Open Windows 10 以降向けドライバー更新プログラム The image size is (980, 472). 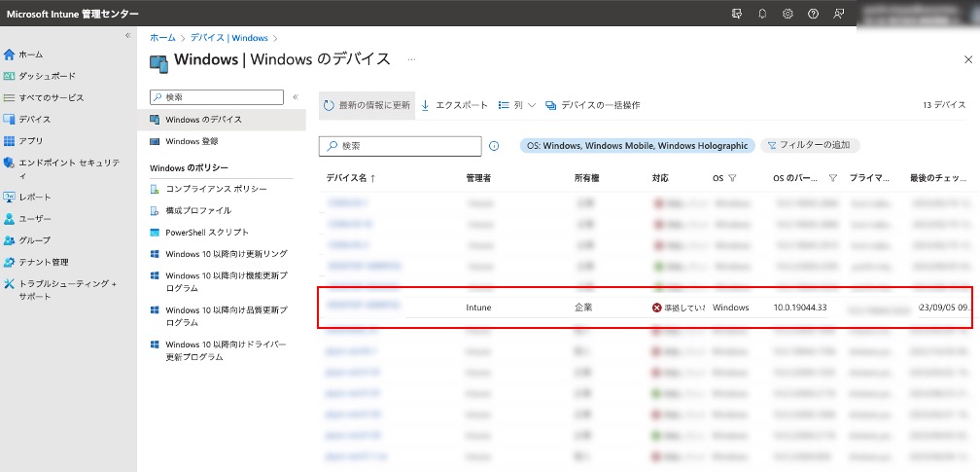tap(219, 350)
